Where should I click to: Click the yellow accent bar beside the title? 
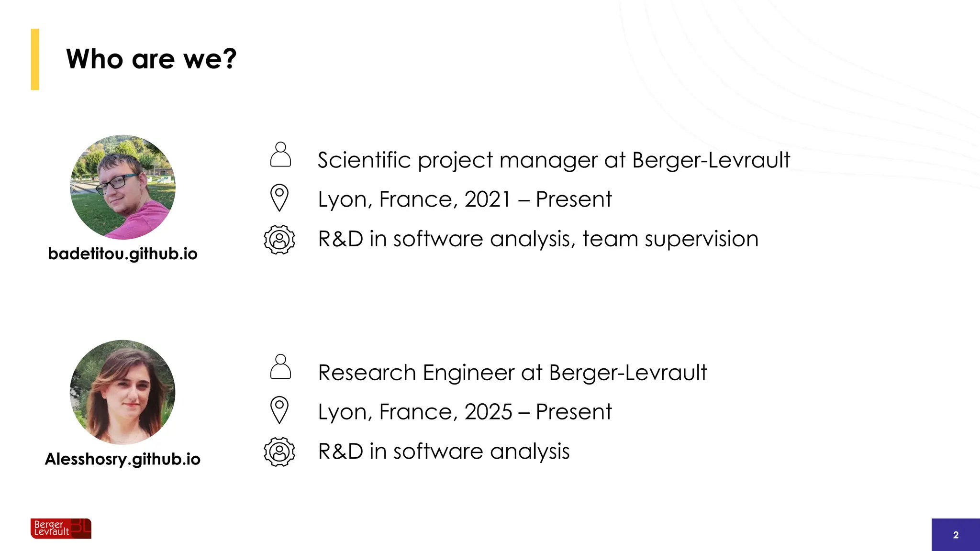[35, 59]
